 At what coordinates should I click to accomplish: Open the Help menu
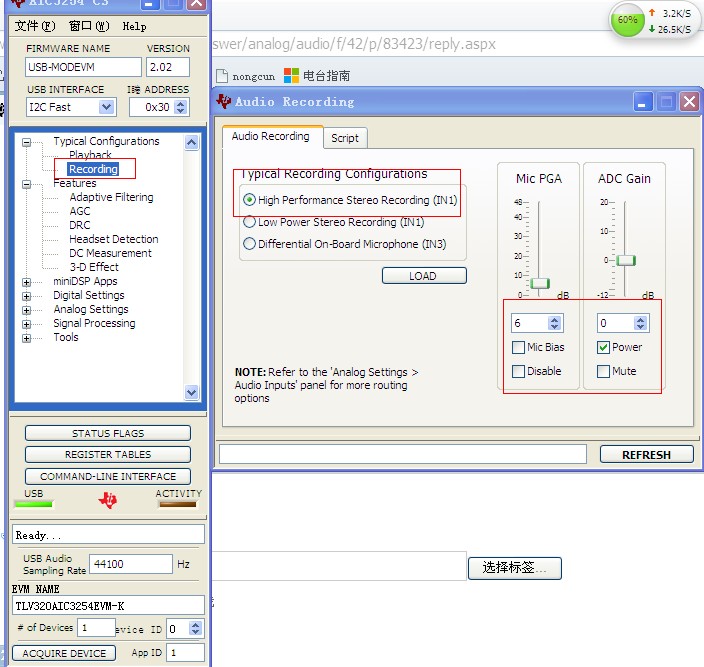134,26
